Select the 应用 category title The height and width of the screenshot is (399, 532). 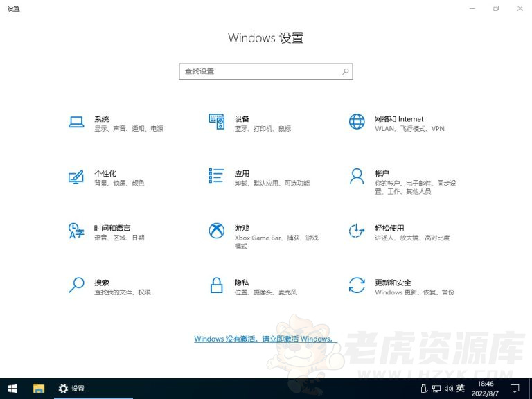click(x=242, y=173)
